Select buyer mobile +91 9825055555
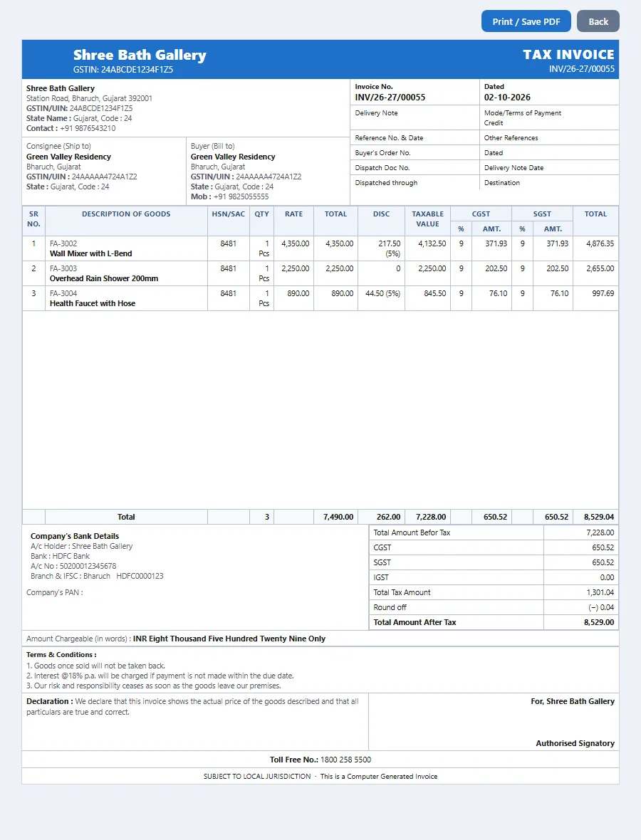This screenshot has width=641, height=840. pyautogui.click(x=241, y=196)
